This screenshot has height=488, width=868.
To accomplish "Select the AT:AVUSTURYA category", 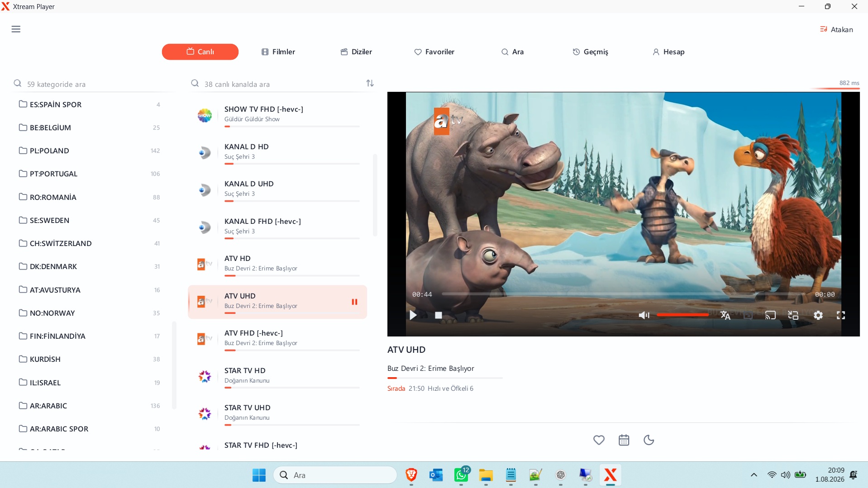I will 90,290.
